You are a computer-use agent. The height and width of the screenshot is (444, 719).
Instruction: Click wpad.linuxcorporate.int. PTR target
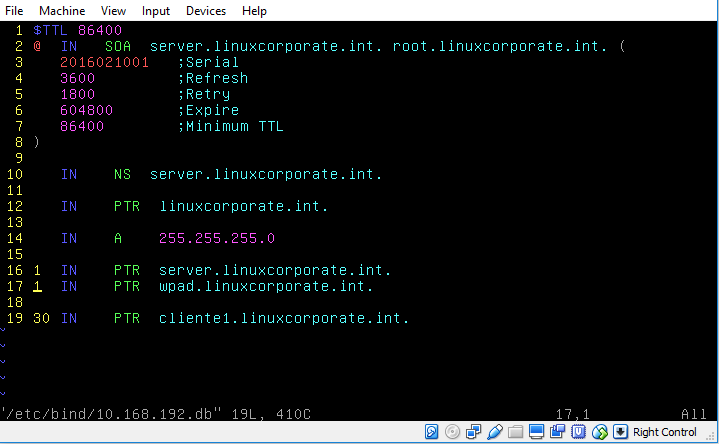266,286
